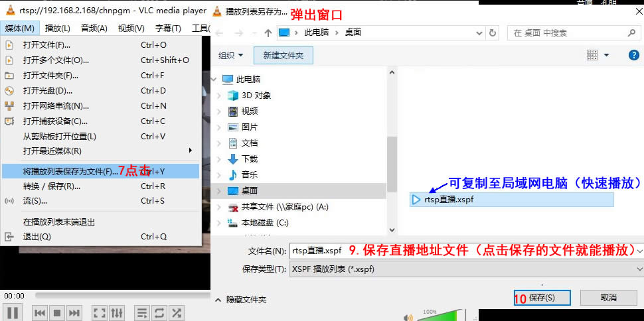Open the 音频(A) menu
The height and width of the screenshot is (321, 644).
click(94, 29)
